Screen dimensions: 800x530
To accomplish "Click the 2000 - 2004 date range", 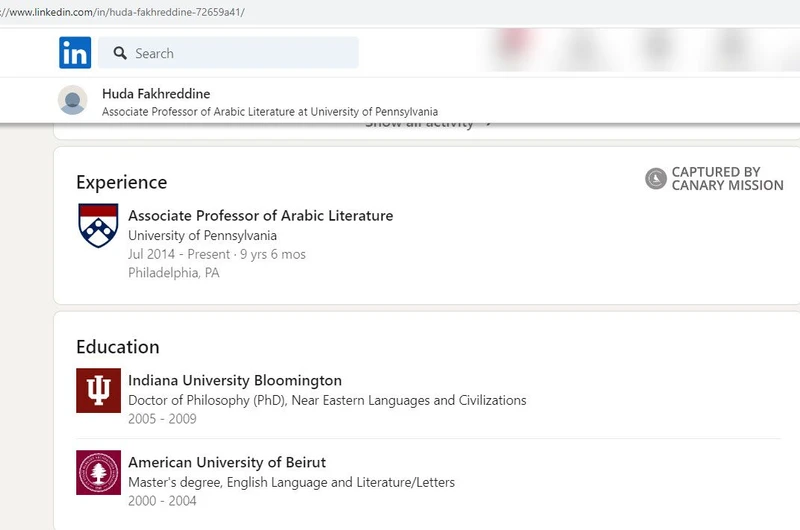I will point(162,501).
